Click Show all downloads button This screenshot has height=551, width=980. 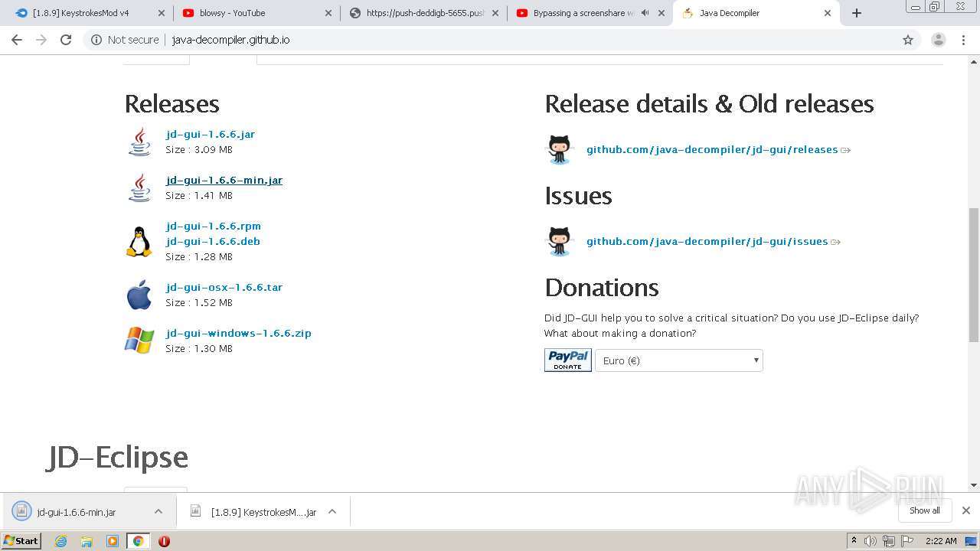[925, 510]
